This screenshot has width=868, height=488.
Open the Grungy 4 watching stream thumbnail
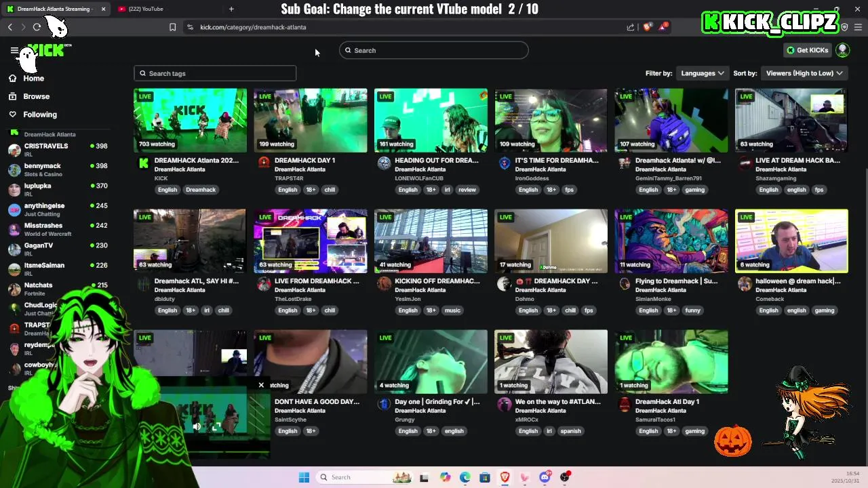click(x=431, y=361)
